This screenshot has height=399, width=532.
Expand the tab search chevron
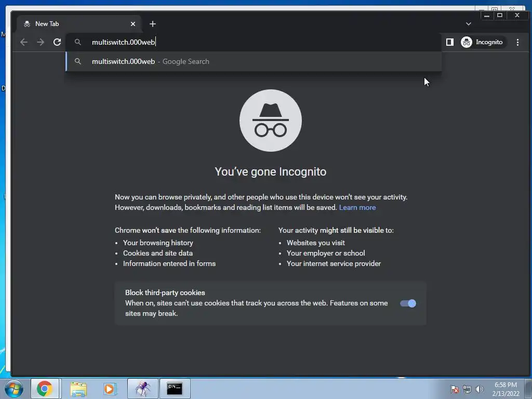468,24
